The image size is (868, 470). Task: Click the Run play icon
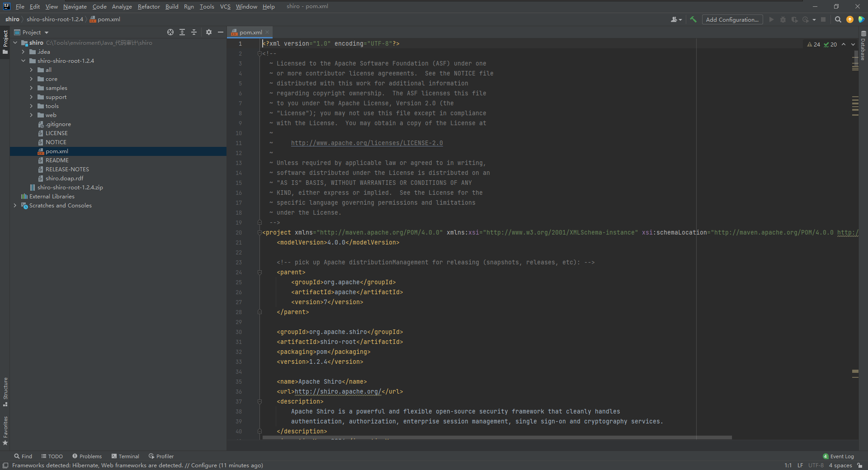click(771, 19)
